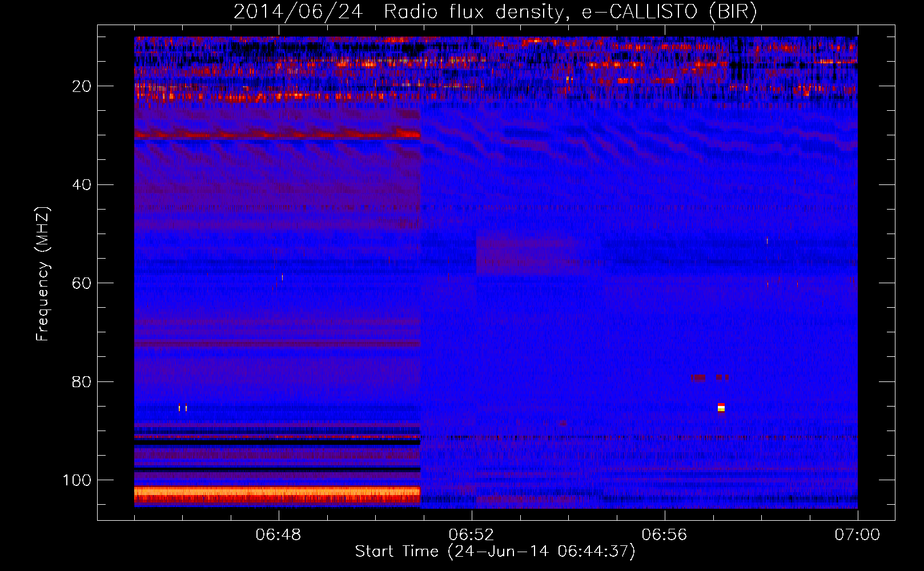Click the red horizontal band near 30 MHz

(x=277, y=135)
